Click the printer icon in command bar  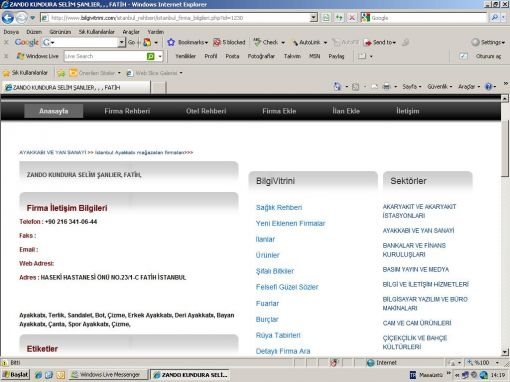pyautogui.click(x=386, y=87)
